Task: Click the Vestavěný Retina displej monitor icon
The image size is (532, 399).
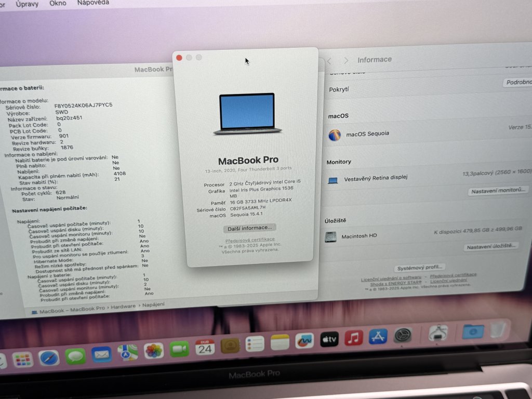Action: pyautogui.click(x=333, y=180)
